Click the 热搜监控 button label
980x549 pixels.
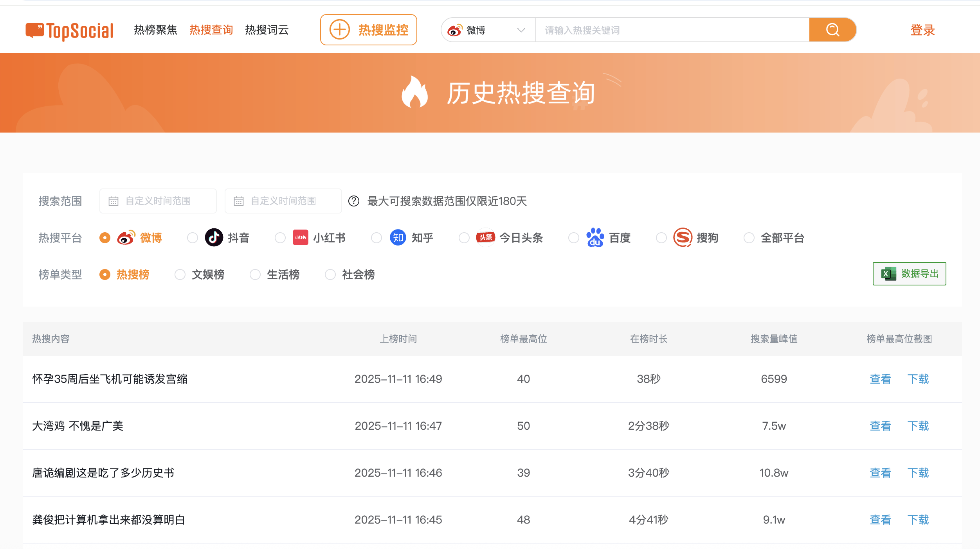pyautogui.click(x=383, y=30)
